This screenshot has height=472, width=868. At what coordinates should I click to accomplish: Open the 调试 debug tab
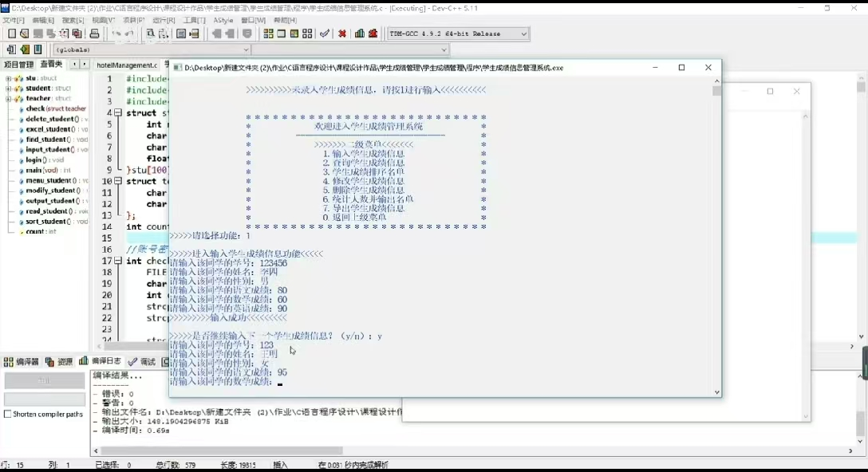pyautogui.click(x=144, y=362)
